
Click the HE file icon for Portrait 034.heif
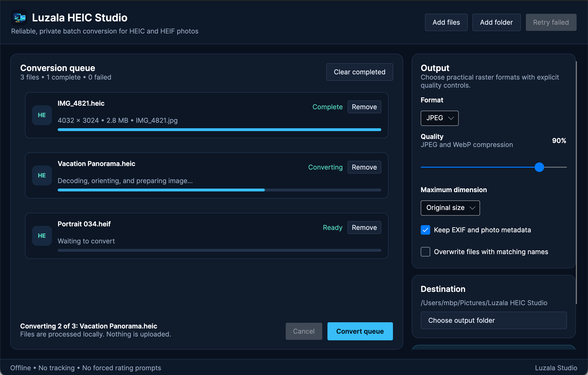(42, 236)
